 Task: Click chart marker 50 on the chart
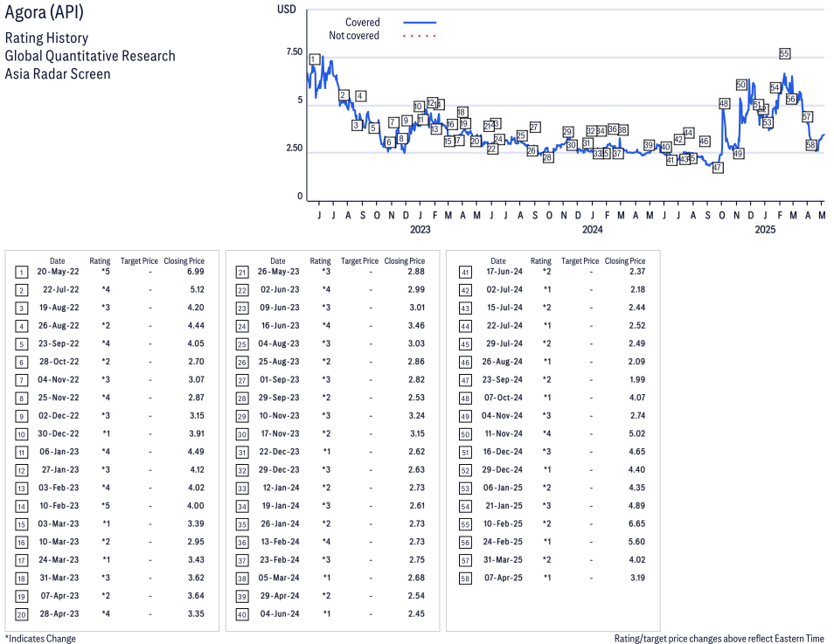pos(741,85)
